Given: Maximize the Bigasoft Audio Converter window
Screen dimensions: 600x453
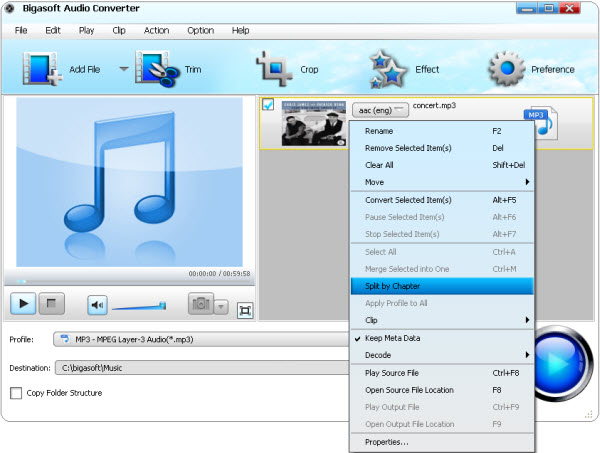Looking at the screenshot, I should 548,8.
